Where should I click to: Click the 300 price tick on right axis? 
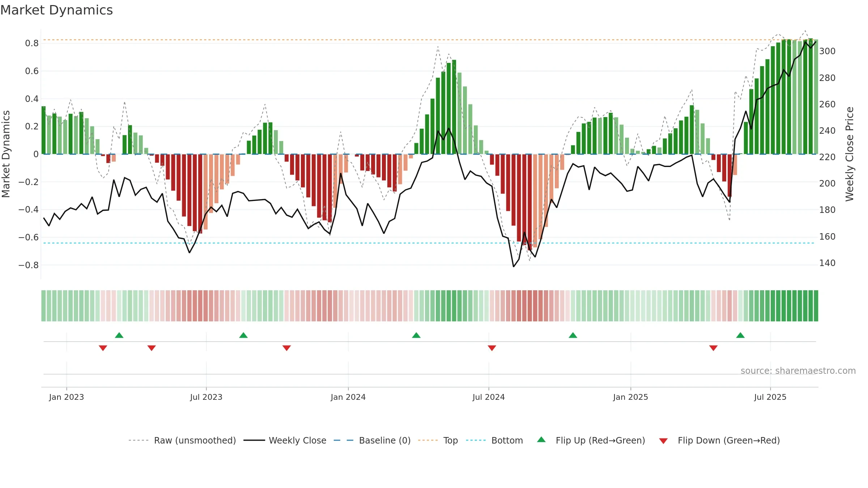click(x=827, y=51)
